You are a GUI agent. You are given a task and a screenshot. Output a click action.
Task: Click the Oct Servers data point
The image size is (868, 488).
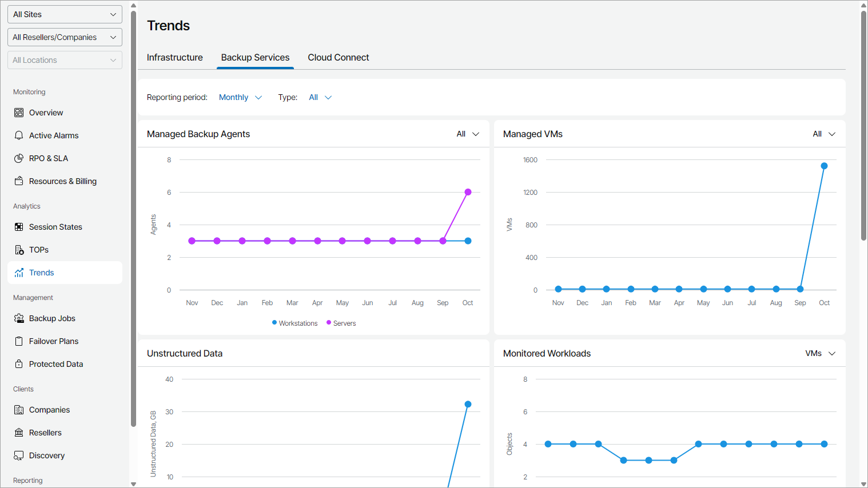point(468,192)
